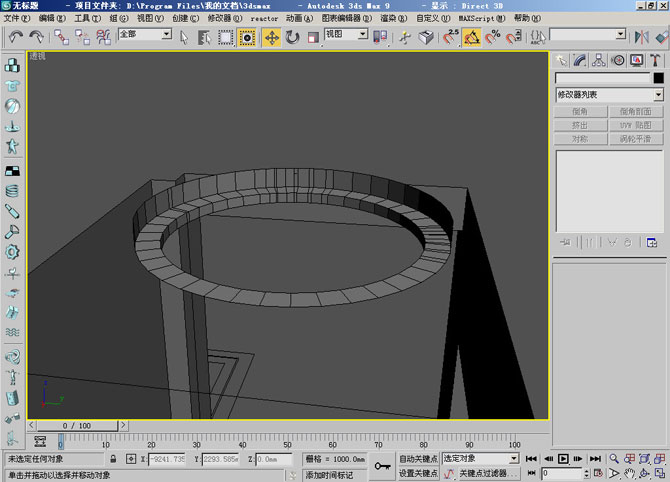Select the Pan View hand tool
The height and width of the screenshot is (482, 670).
(629, 473)
